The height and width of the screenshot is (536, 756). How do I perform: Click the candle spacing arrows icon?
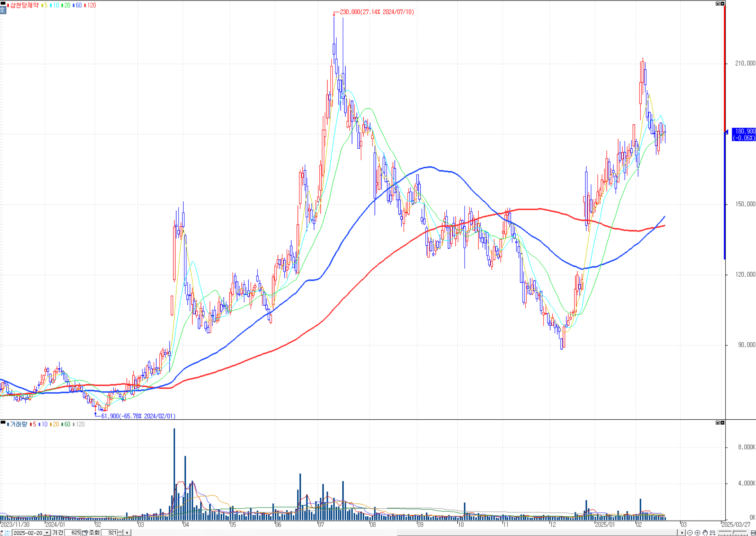click(713, 533)
